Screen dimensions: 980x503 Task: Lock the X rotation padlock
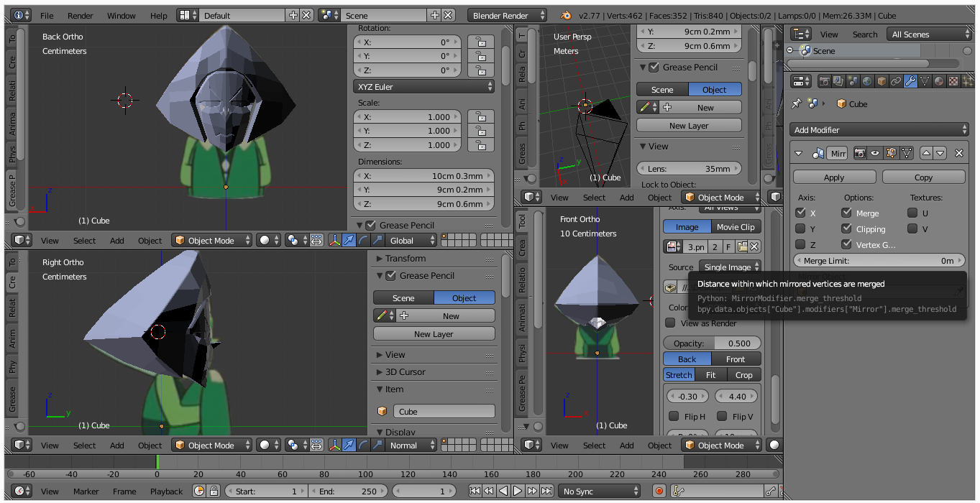(x=480, y=42)
